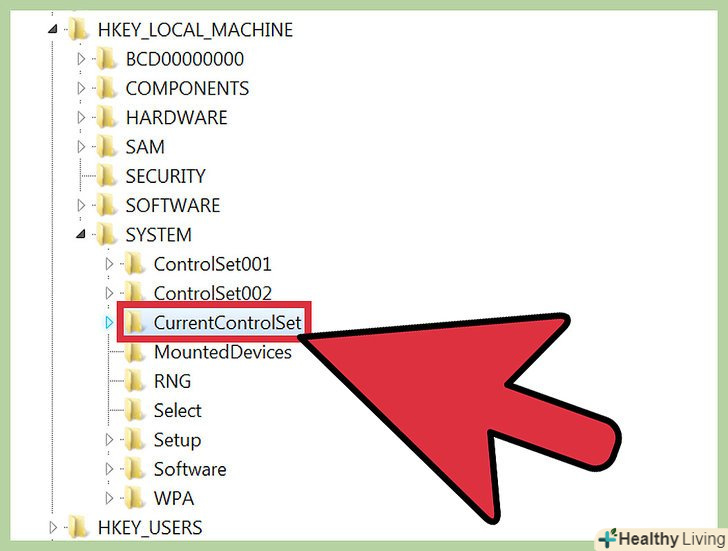Expand the HARDWARE key arrow

[x=81, y=117]
